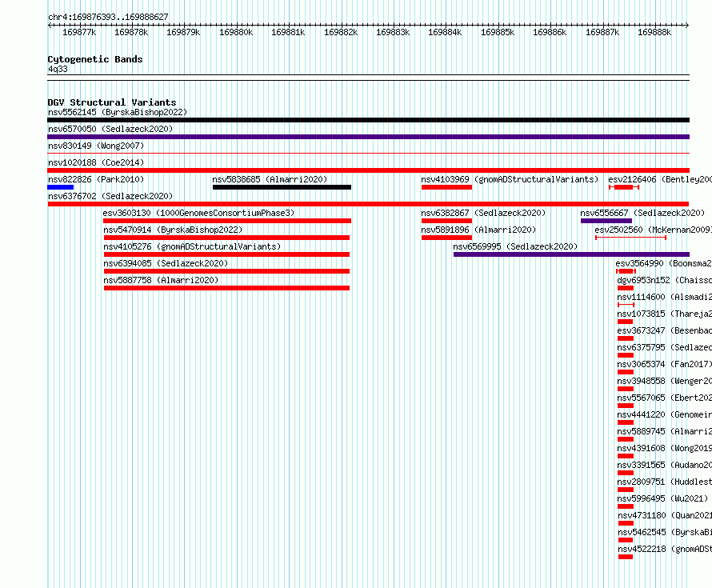Open nsv1073815 (Thareja) variant label
This screenshot has width=712, height=588.
point(664,314)
